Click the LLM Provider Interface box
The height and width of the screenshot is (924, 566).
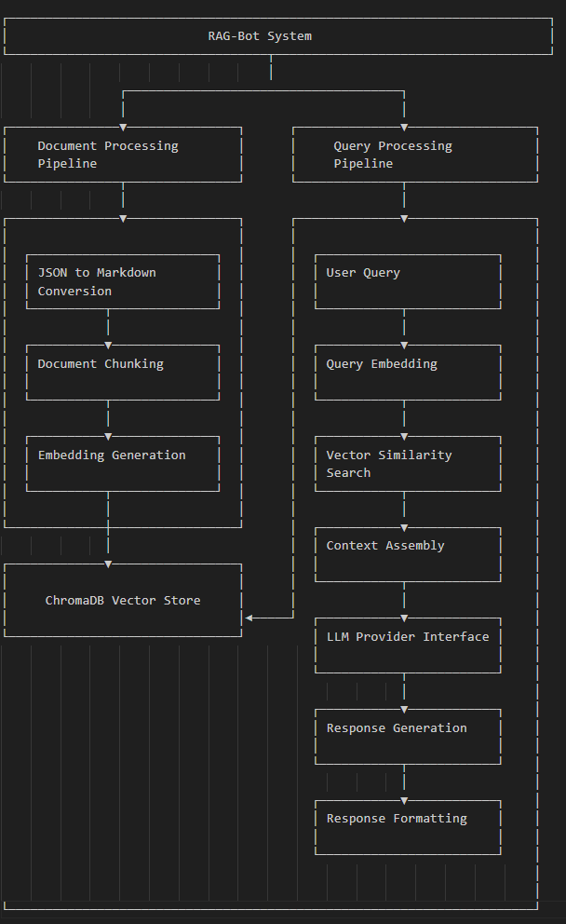tap(408, 645)
